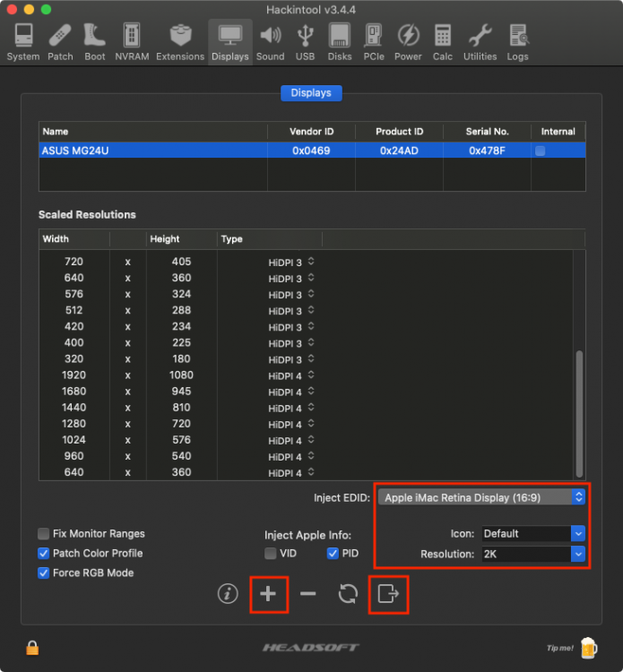The width and height of the screenshot is (623, 672).
Task: Select the Displays tab
Action: tap(311, 93)
